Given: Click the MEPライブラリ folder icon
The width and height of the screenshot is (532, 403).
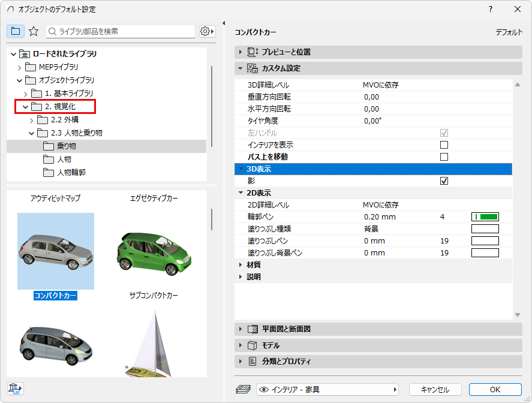Looking at the screenshot, I should [31, 67].
